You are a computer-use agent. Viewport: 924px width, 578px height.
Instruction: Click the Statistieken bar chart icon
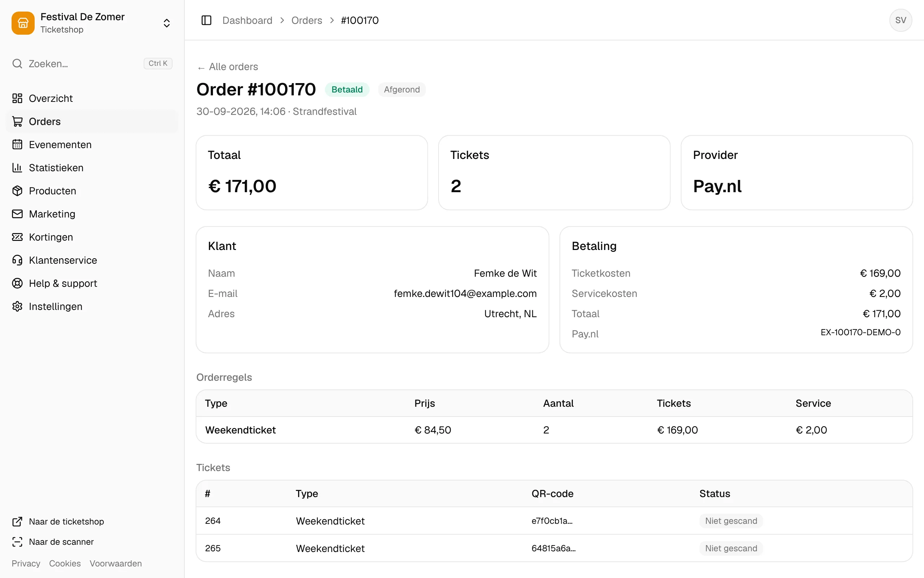[17, 168]
